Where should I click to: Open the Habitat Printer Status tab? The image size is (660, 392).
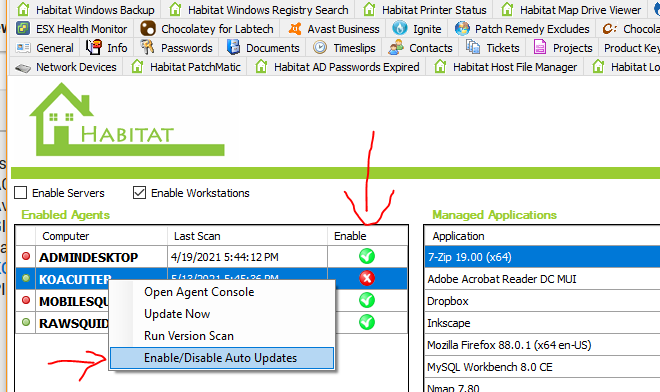[x=424, y=10]
